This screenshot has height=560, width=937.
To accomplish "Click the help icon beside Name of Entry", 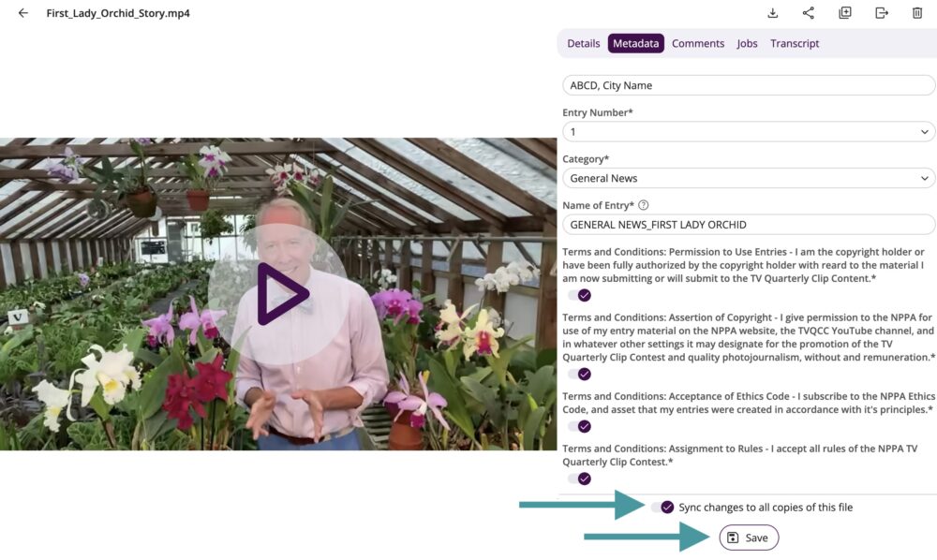I will tap(644, 205).
